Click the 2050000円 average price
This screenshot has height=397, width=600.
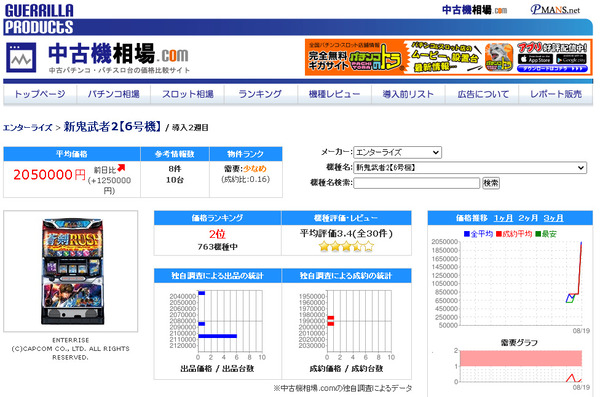(49, 175)
